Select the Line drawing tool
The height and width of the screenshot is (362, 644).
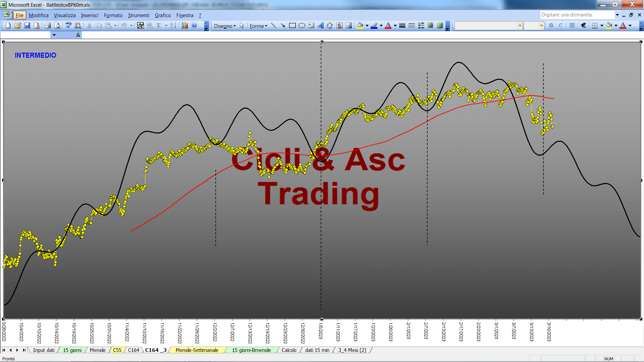click(x=274, y=25)
